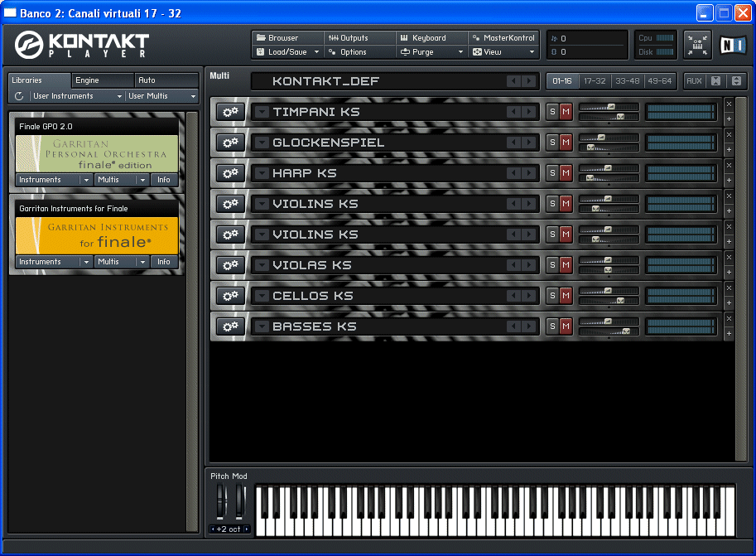This screenshot has width=756, height=556.
Task: Solo the VIOLAS KS instrument
Action: pos(552,265)
